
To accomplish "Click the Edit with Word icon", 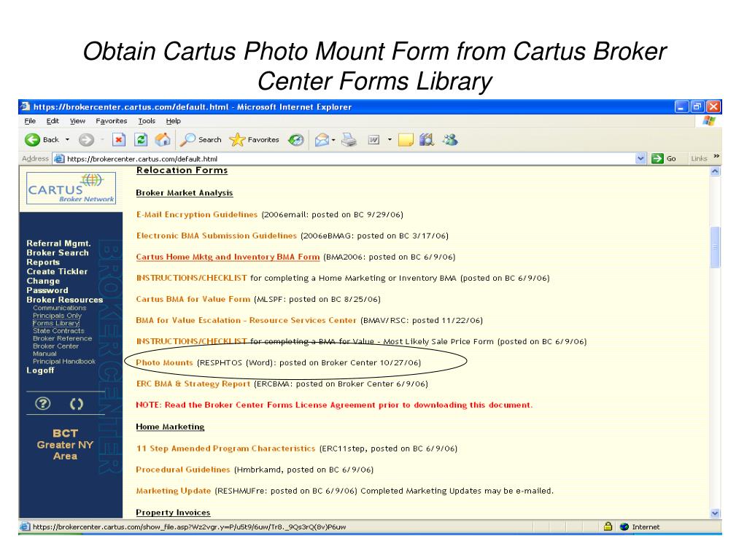I will [374, 139].
